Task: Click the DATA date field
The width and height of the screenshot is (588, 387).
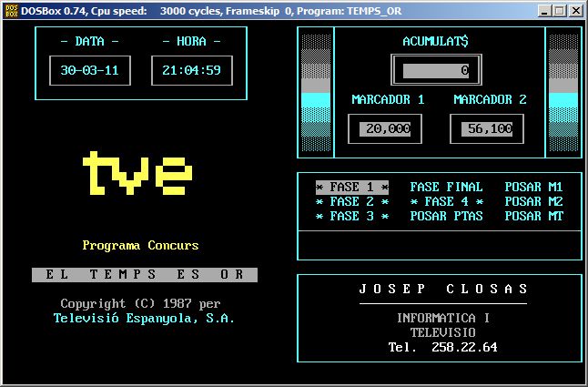Action: (89, 70)
